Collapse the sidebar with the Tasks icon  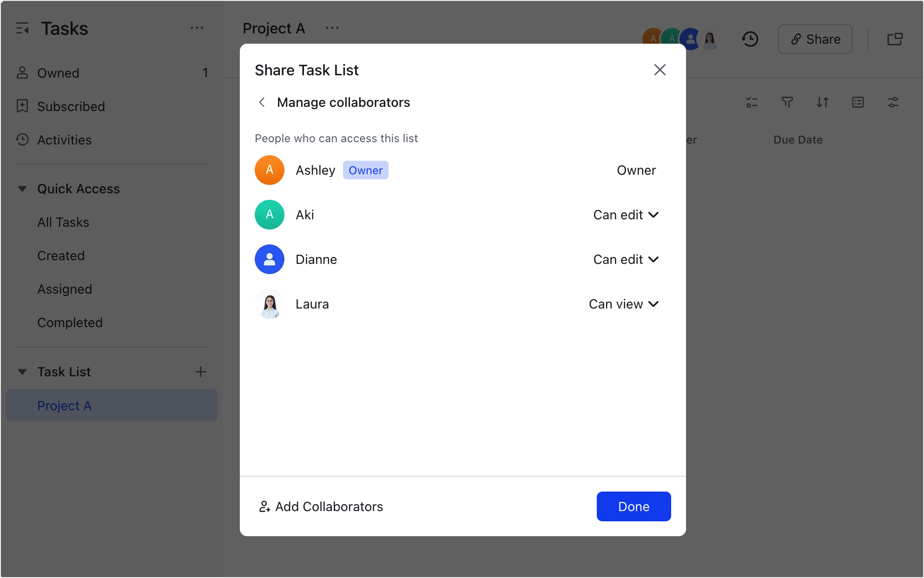tap(22, 28)
